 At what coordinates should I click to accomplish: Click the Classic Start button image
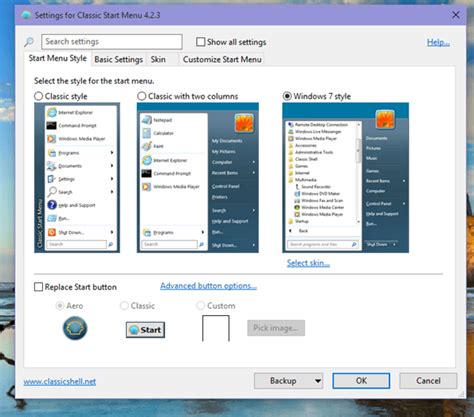(x=145, y=330)
